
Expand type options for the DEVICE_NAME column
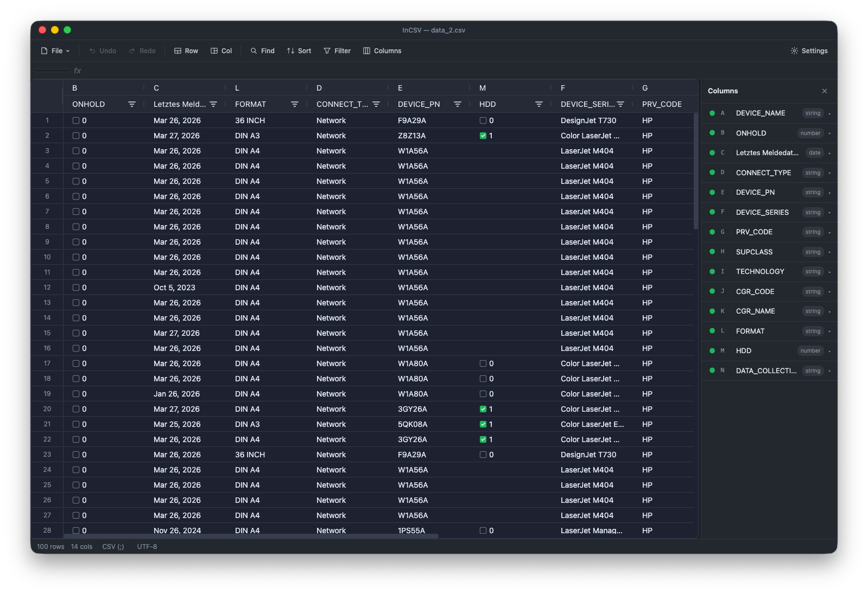click(829, 113)
